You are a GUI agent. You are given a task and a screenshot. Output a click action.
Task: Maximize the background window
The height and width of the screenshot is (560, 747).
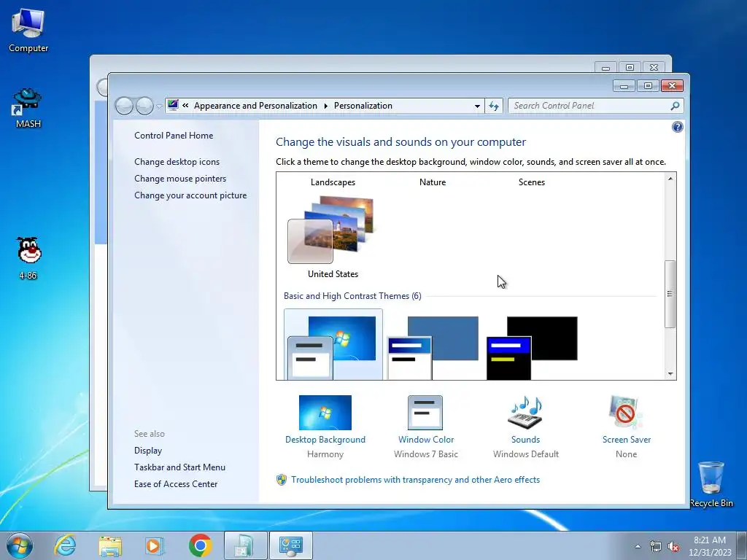[630, 68]
